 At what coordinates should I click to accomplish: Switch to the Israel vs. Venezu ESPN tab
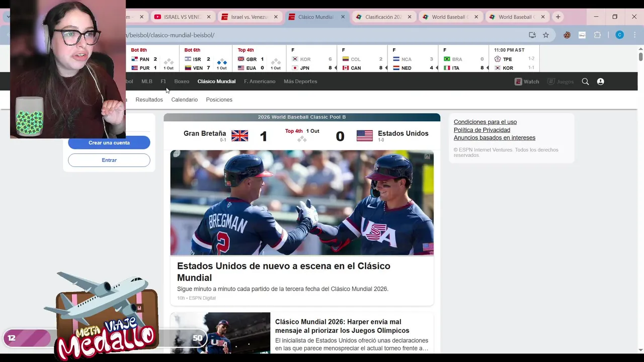coord(250,17)
